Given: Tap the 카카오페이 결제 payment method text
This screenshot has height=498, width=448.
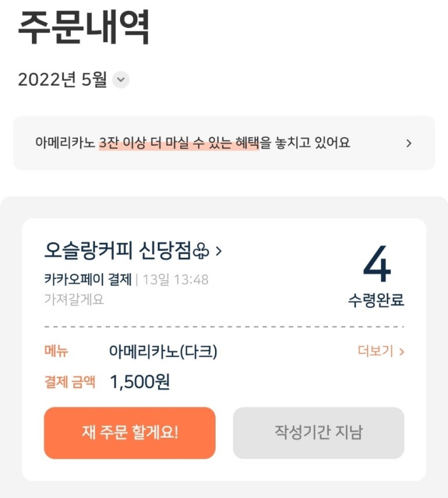Looking at the screenshot, I should coord(88,280).
